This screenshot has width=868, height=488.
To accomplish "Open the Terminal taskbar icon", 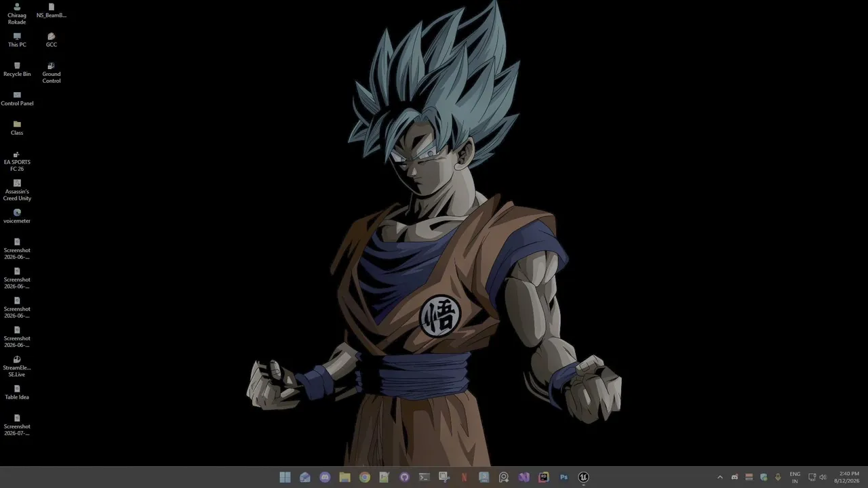I will point(425,477).
